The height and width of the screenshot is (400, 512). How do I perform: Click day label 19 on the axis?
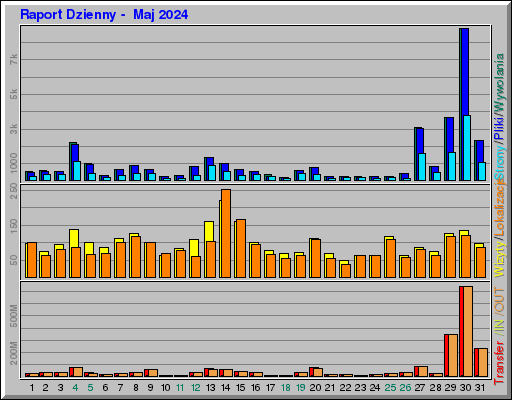click(301, 388)
